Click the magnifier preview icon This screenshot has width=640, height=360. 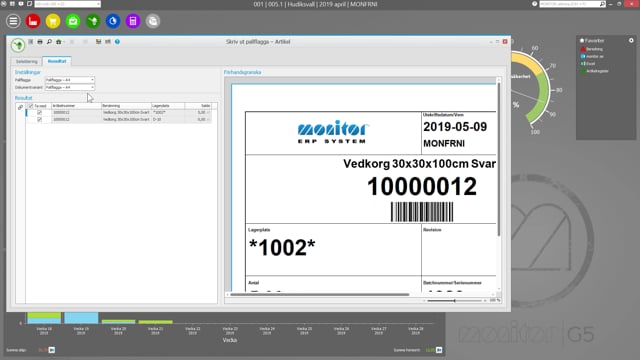coord(49,42)
